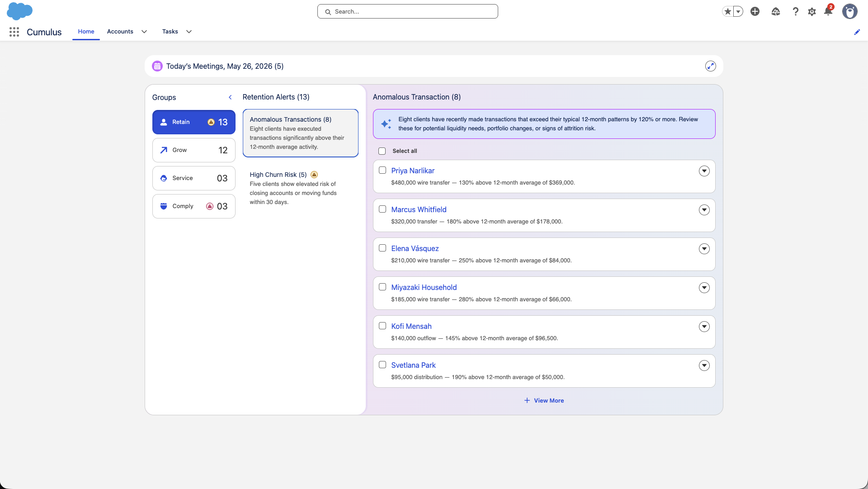This screenshot has height=489, width=868.
Task: Check the Elena Vásquez checkbox
Action: click(x=382, y=248)
